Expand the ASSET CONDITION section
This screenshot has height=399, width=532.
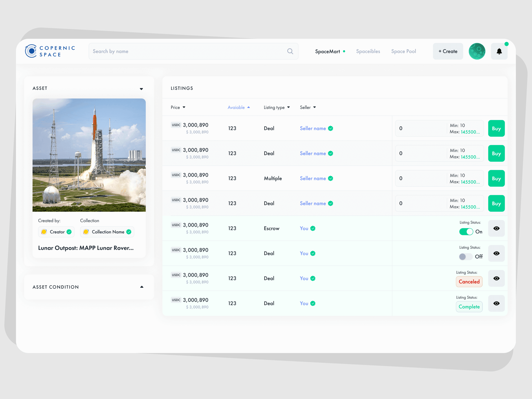tap(142, 287)
